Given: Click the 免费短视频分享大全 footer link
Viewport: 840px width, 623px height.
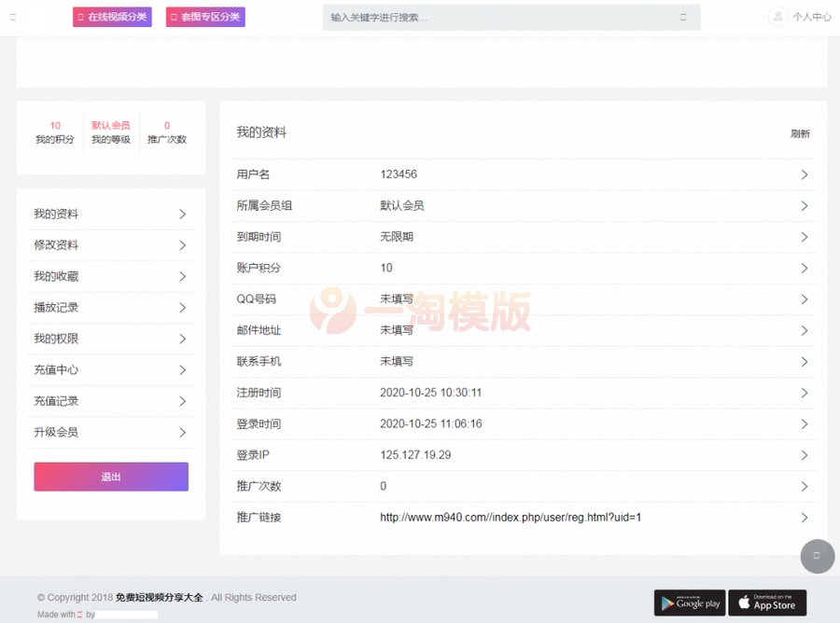Looking at the screenshot, I should point(157,597).
